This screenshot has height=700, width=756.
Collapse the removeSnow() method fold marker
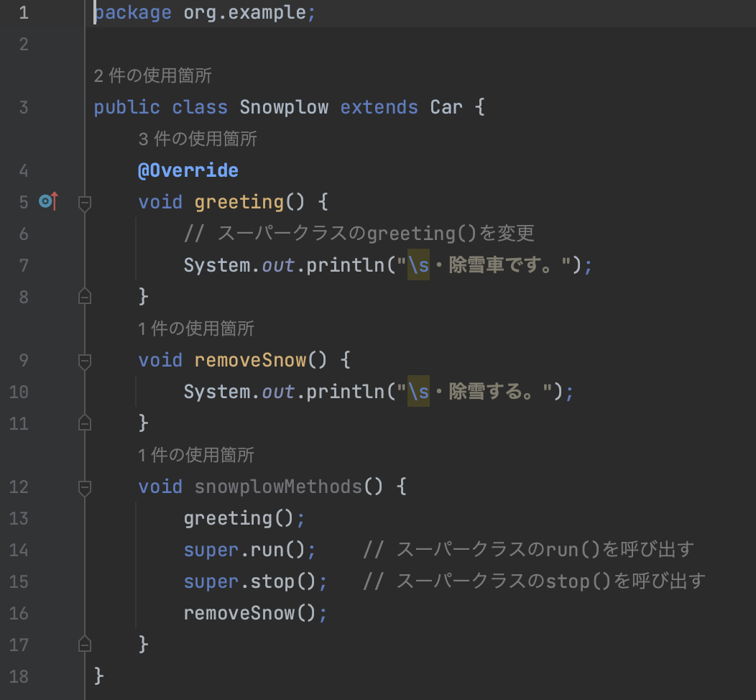(x=85, y=361)
